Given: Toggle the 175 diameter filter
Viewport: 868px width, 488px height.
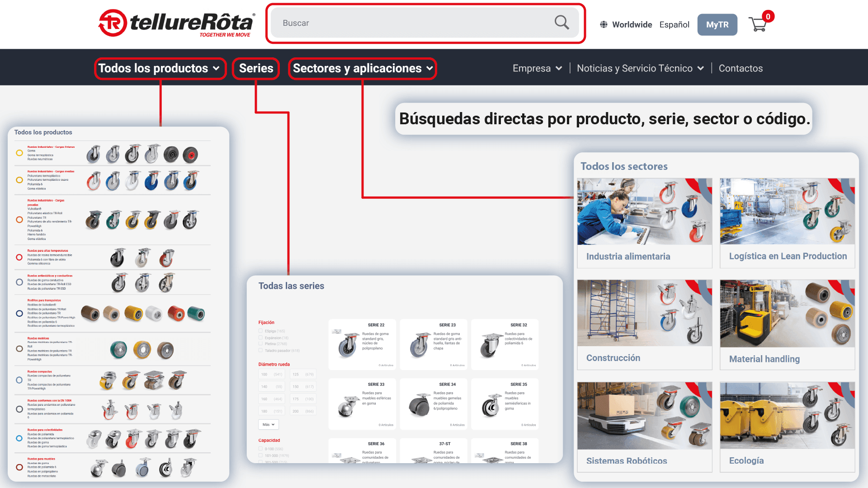Looking at the screenshot, I should (303, 399).
